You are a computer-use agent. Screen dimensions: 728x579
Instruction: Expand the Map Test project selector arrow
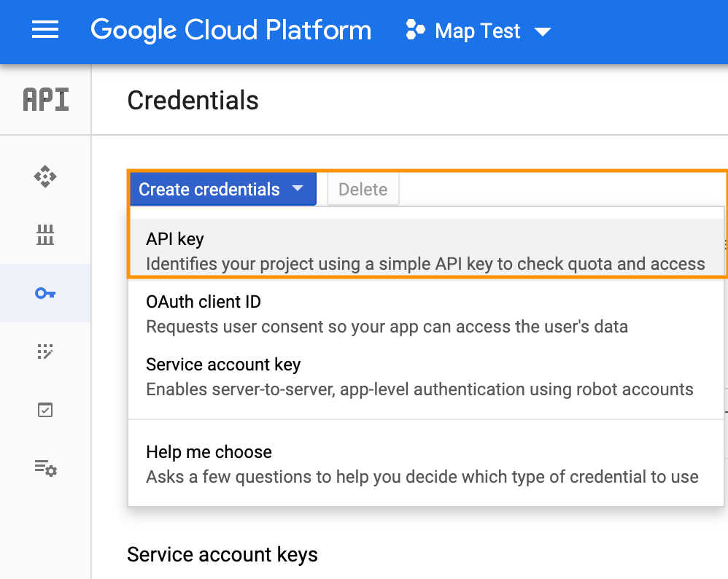tap(543, 31)
